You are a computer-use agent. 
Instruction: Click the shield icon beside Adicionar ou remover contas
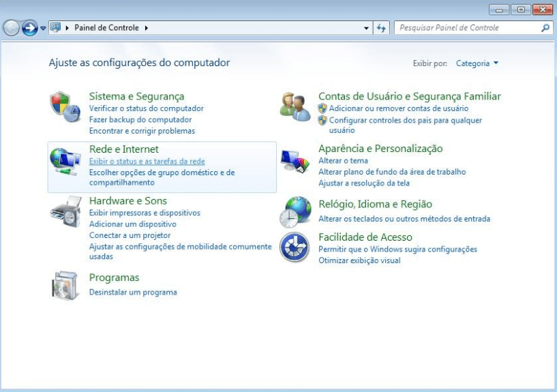322,108
